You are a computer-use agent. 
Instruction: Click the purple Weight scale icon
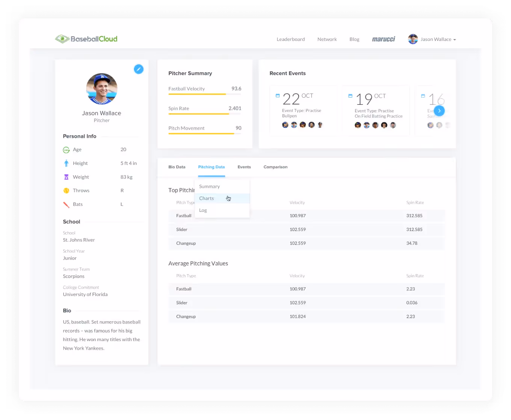(x=66, y=177)
